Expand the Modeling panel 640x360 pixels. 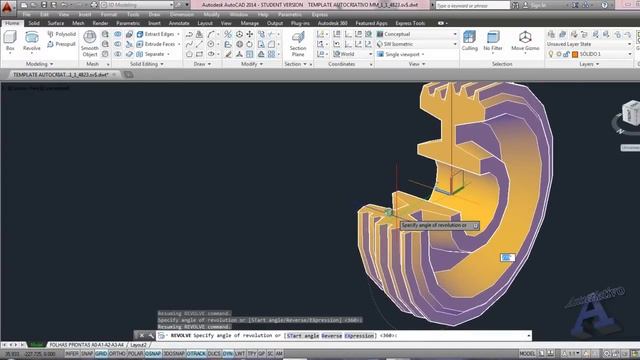pyautogui.click(x=39, y=64)
